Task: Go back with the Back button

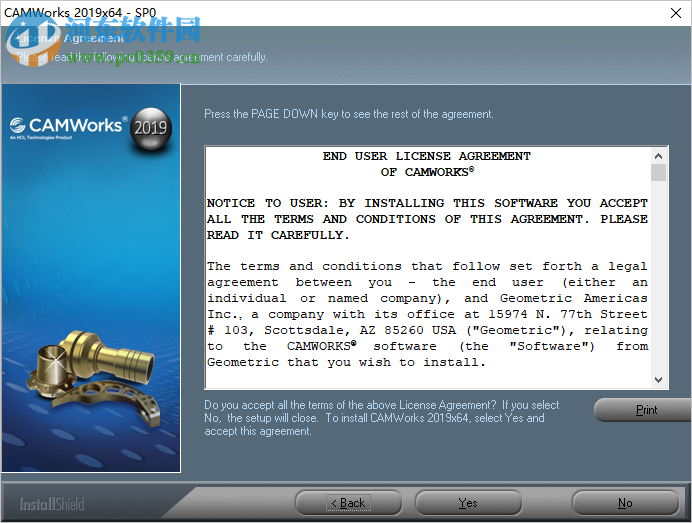Action: (348, 503)
